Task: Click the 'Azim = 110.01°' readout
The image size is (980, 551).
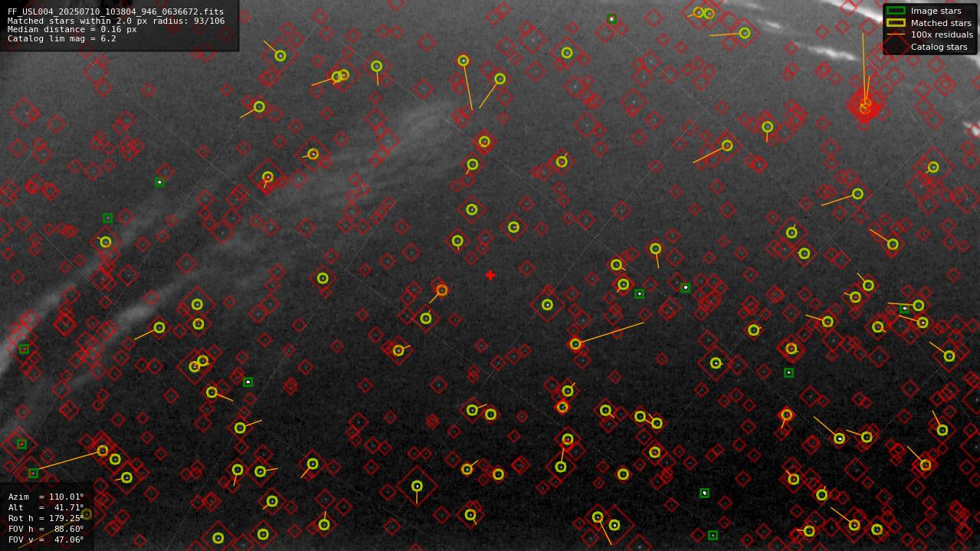Action: (x=46, y=497)
